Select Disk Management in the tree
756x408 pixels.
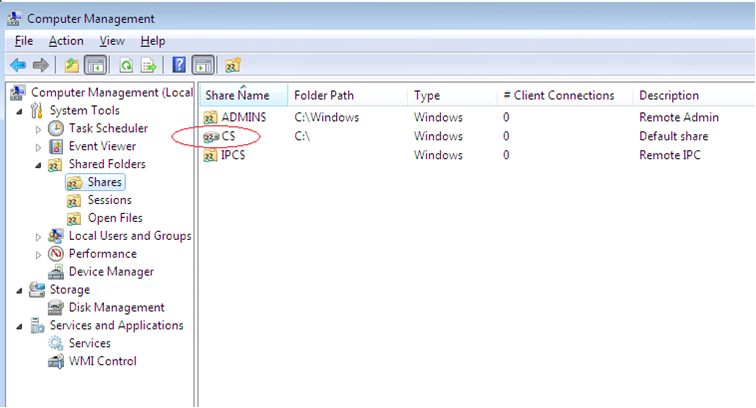coord(116,308)
